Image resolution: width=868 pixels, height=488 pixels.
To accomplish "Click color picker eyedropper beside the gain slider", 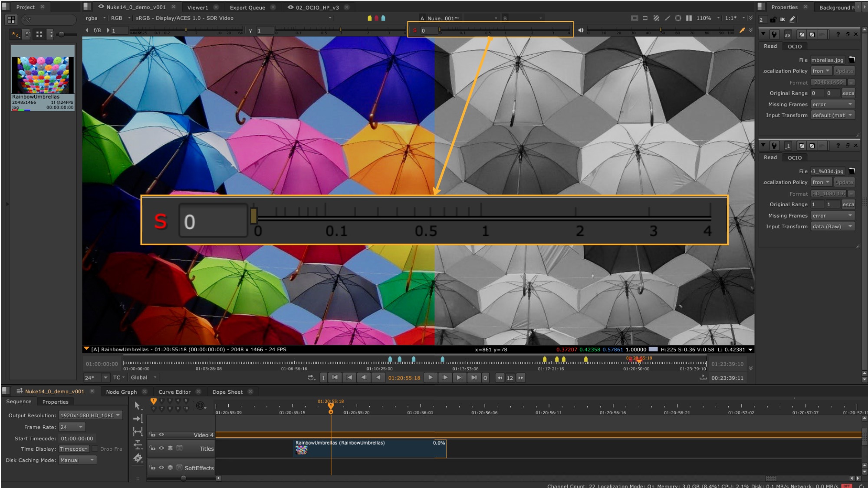I will [742, 30].
